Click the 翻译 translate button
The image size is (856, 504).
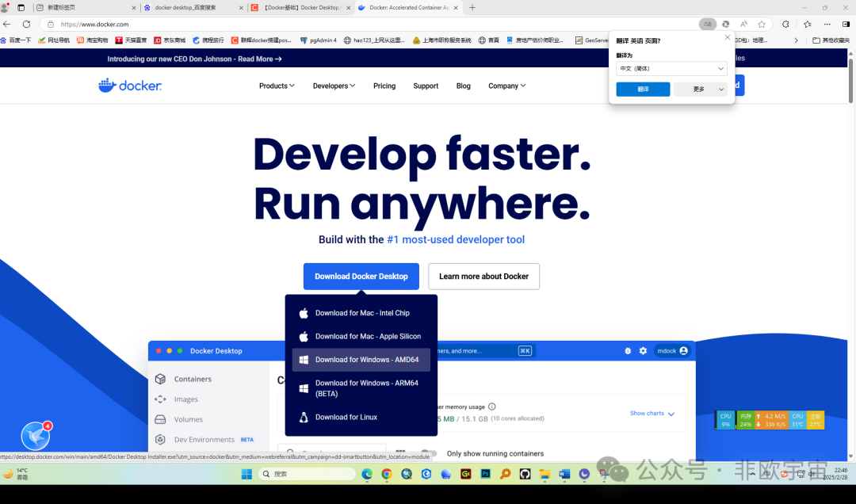[x=643, y=89]
